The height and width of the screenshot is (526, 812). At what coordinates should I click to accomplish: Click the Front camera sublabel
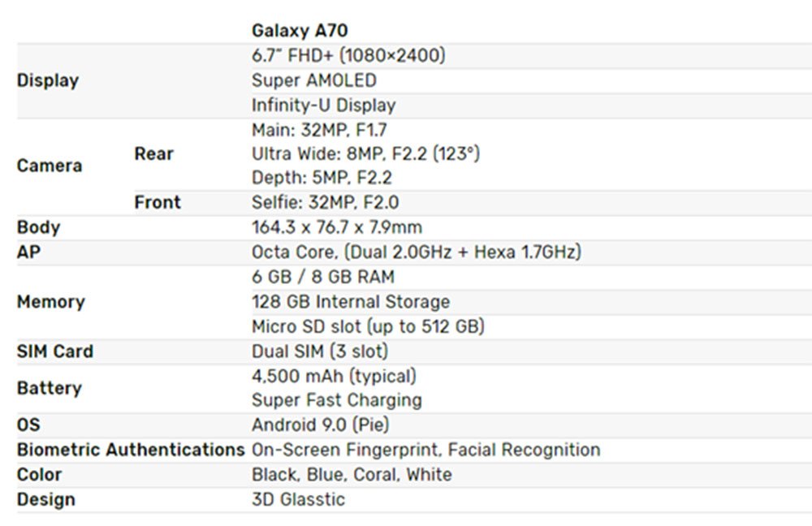point(158,202)
